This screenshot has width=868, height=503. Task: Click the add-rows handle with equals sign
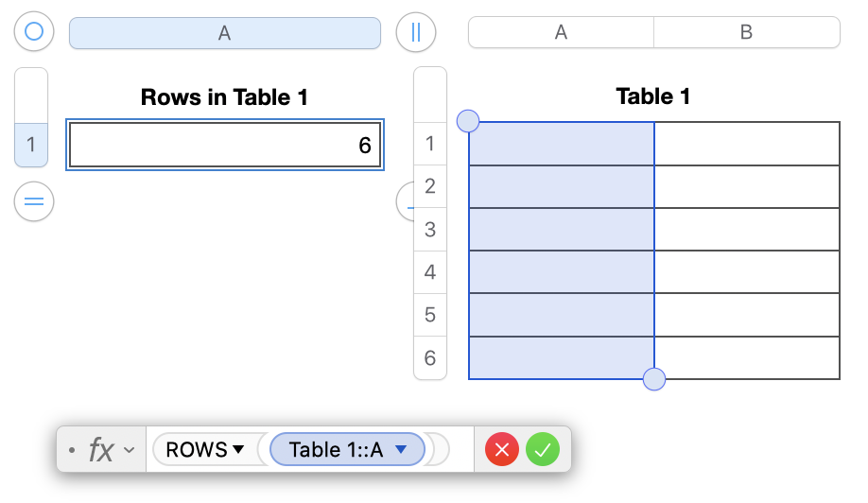(x=34, y=201)
